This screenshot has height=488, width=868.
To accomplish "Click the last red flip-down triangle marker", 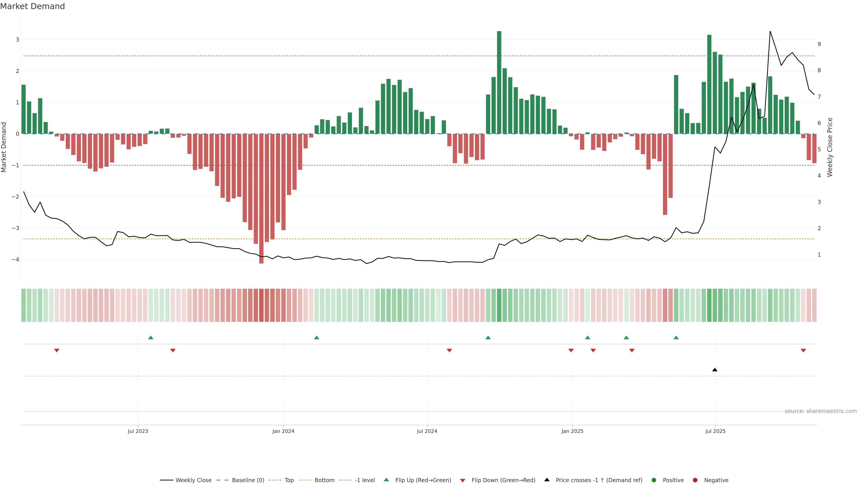I will [803, 351].
